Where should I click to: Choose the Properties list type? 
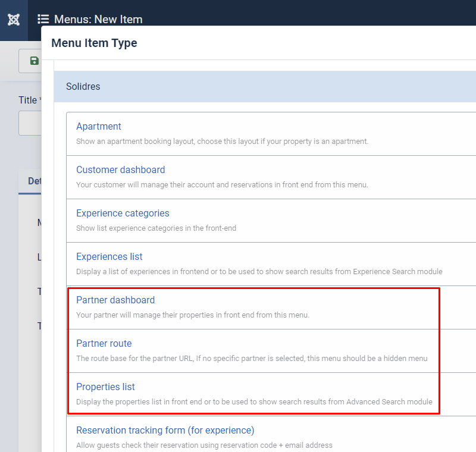pyautogui.click(x=105, y=387)
